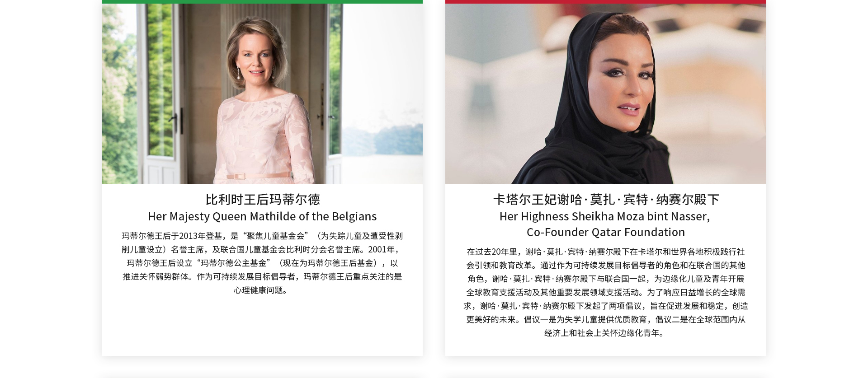The width and height of the screenshot is (868, 378).
Task: Open Sheikha Moza's portrait photo
Action: [x=606, y=94]
